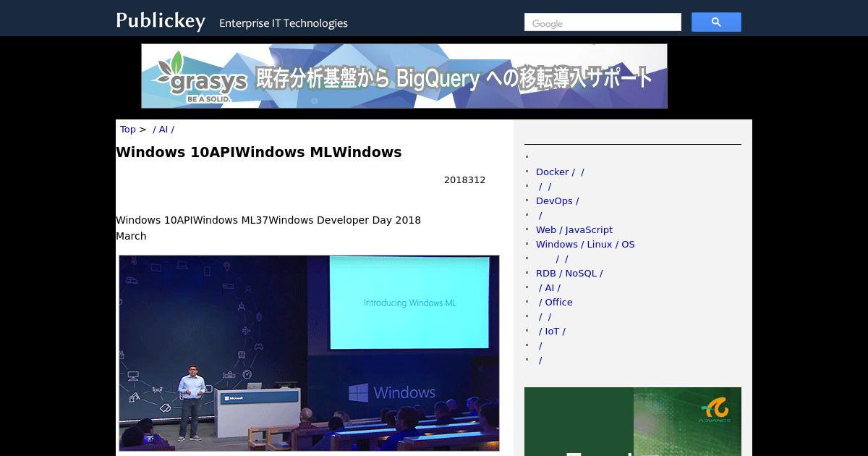Click the article date 2018312

coord(464,180)
